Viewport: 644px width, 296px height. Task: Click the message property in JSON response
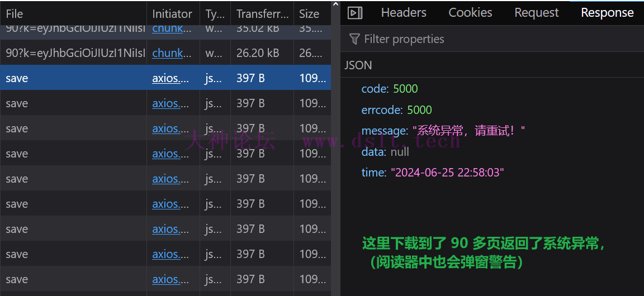[x=385, y=131]
